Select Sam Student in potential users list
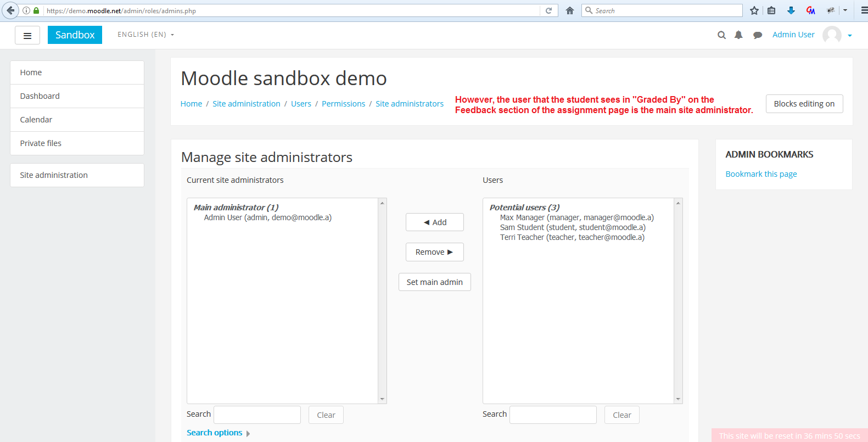868x442 pixels. coord(573,227)
